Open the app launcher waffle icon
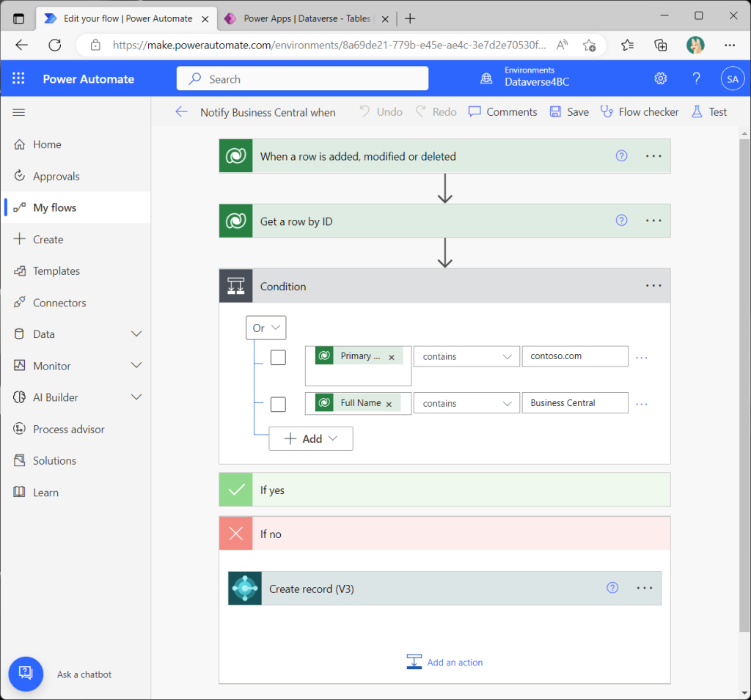The width and height of the screenshot is (751, 700). coord(18,78)
